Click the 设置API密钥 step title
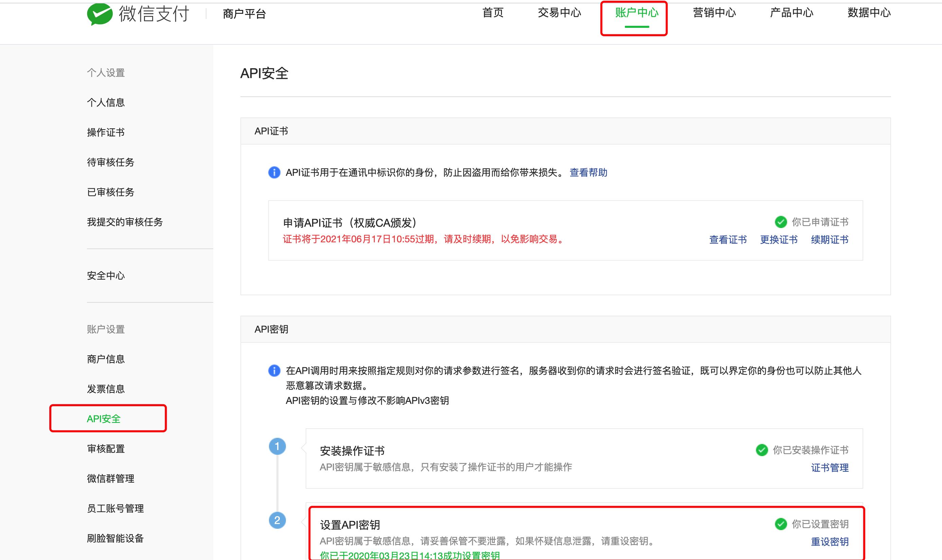The height and width of the screenshot is (560, 942). click(350, 524)
